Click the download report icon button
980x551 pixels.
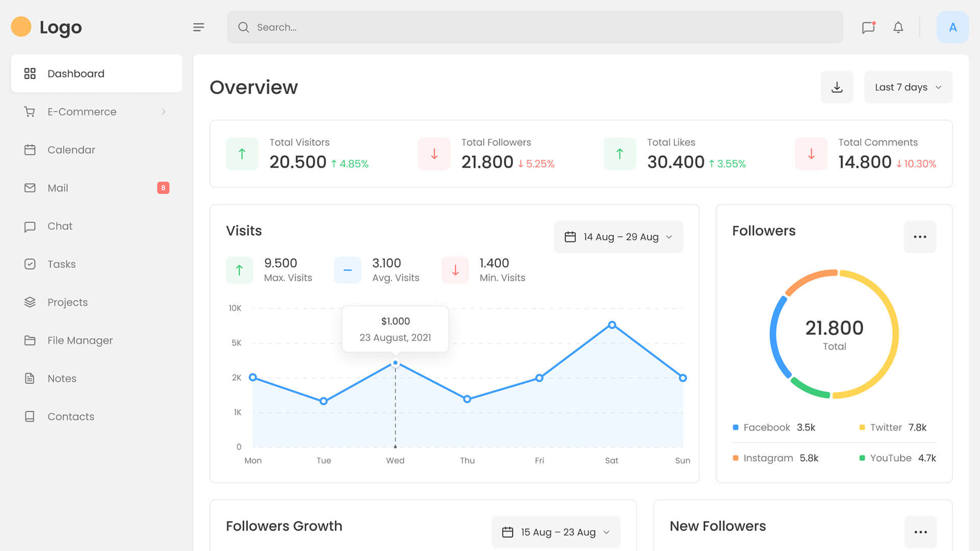click(x=837, y=87)
